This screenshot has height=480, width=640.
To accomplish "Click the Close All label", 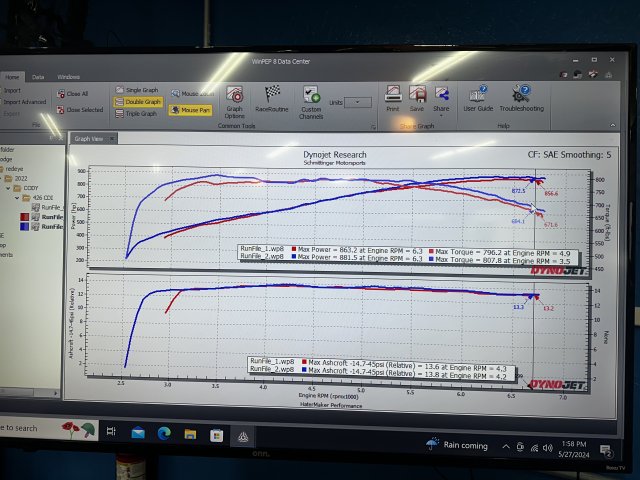I will tap(77, 94).
